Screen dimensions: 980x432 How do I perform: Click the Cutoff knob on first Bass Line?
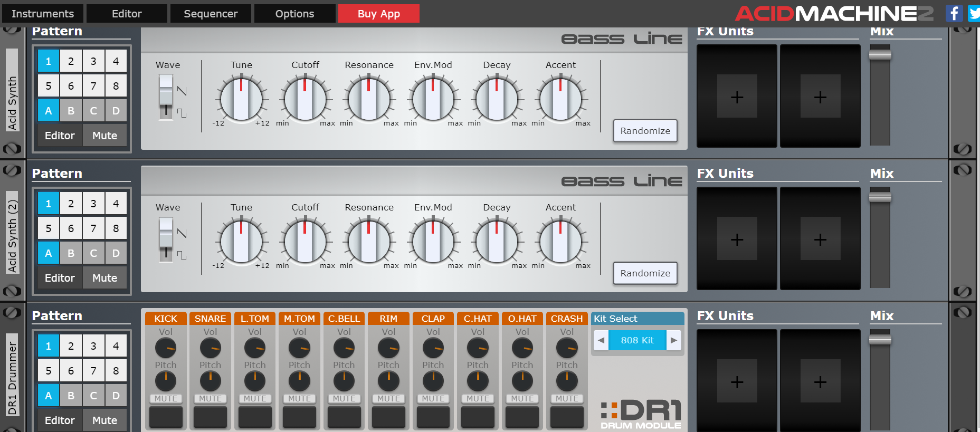click(305, 99)
